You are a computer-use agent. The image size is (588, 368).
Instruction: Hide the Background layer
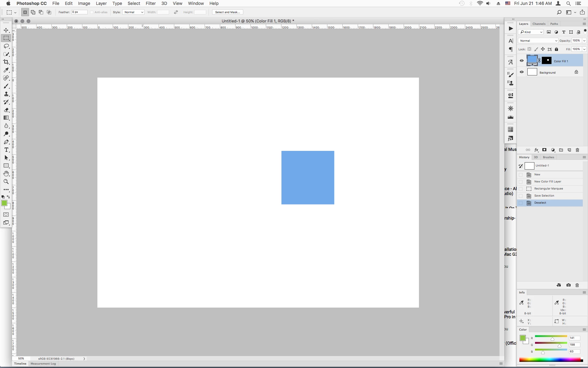[x=522, y=72]
